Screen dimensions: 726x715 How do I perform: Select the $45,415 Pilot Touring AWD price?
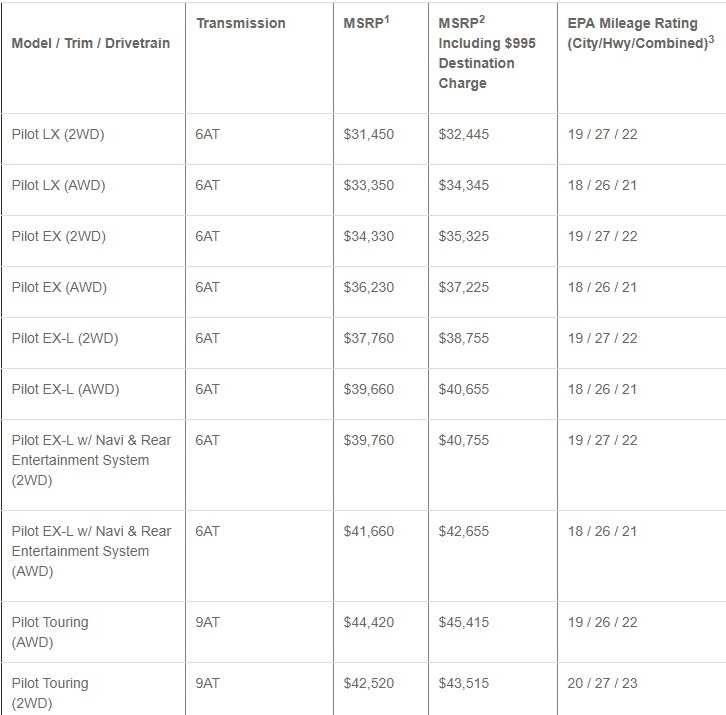coord(464,622)
